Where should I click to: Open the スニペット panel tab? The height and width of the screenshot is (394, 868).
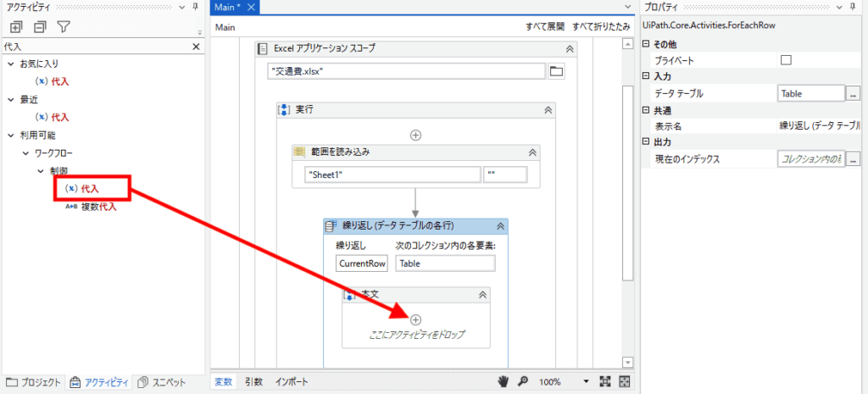(x=162, y=382)
